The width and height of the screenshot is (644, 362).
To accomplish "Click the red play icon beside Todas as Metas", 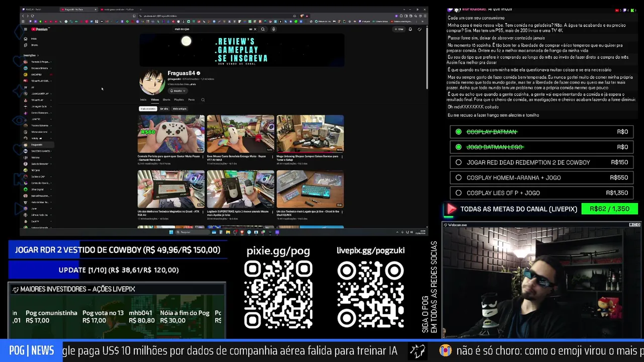I will (451, 209).
